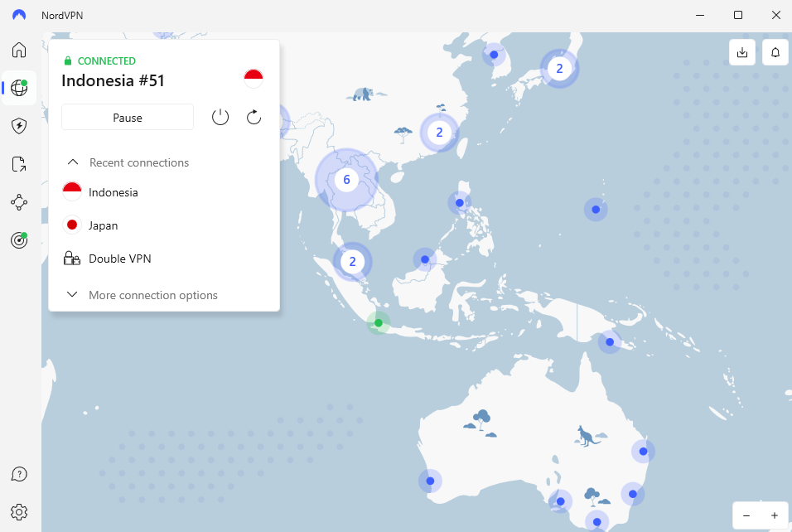Click the Indonesia #51 server title
This screenshot has height=532, width=792.
[113, 81]
